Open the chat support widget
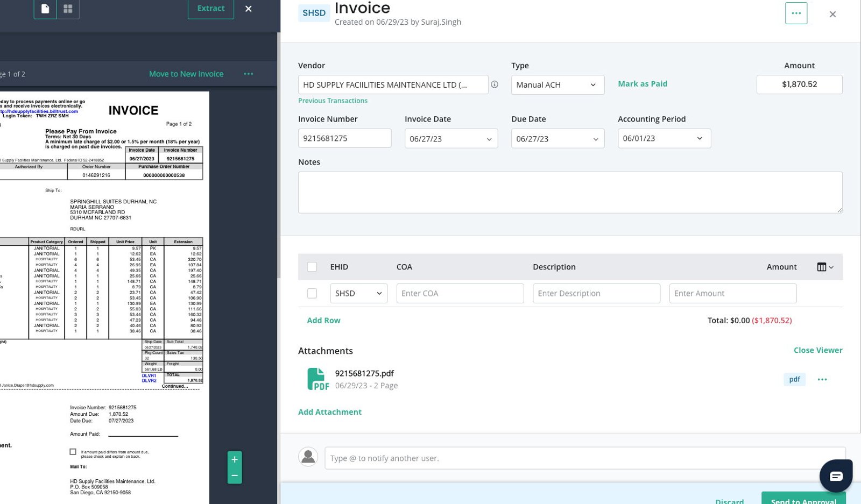Screen dimensions: 861x504 coord(836,476)
